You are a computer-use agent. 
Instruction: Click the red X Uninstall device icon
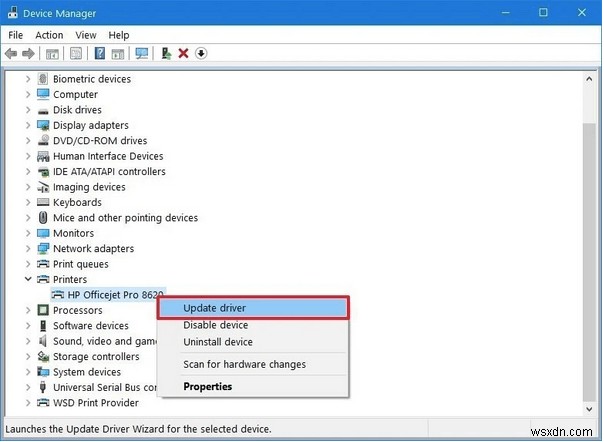183,54
